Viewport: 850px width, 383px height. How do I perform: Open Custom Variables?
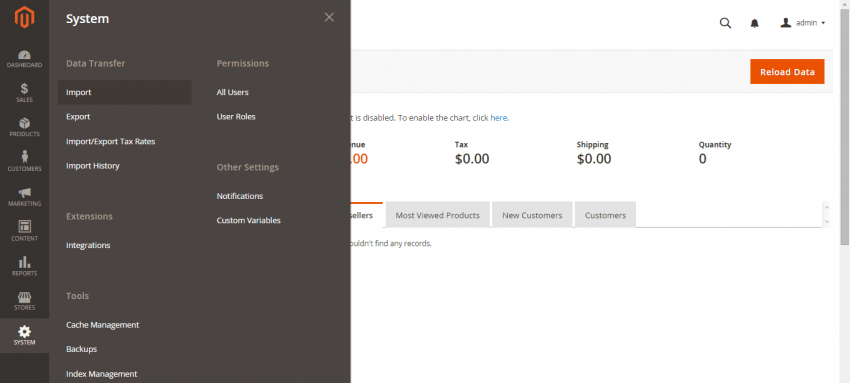[x=248, y=220]
